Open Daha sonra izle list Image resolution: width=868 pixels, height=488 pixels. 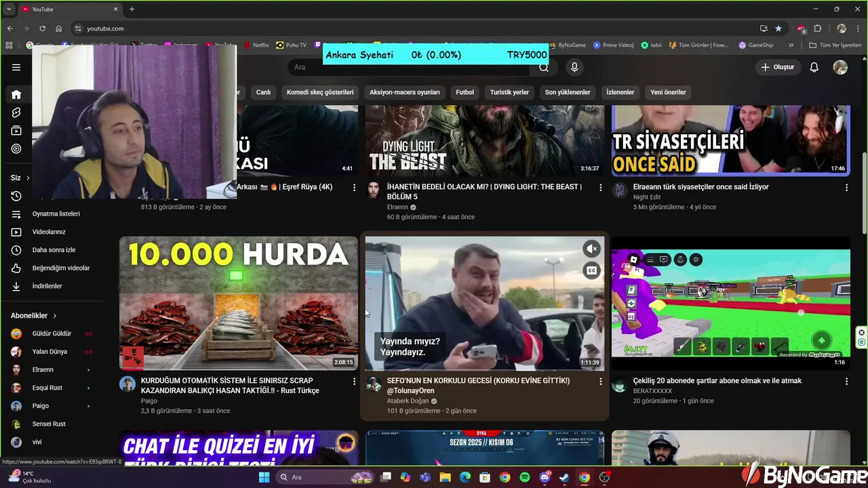54,250
